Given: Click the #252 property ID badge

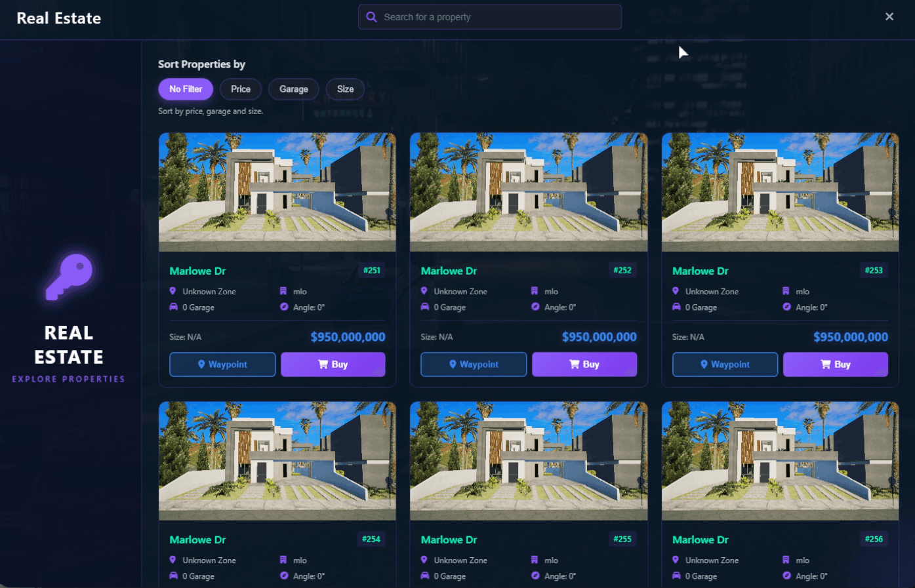Looking at the screenshot, I should (x=622, y=270).
